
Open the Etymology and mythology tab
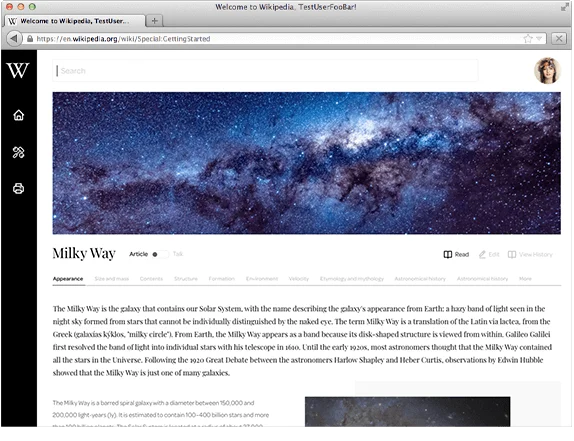tap(352, 279)
